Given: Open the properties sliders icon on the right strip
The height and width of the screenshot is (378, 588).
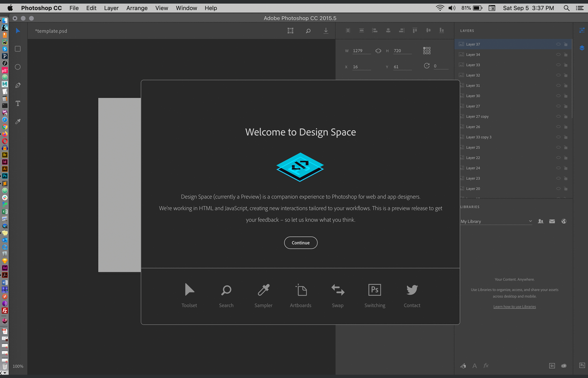Looking at the screenshot, I should click(582, 30).
